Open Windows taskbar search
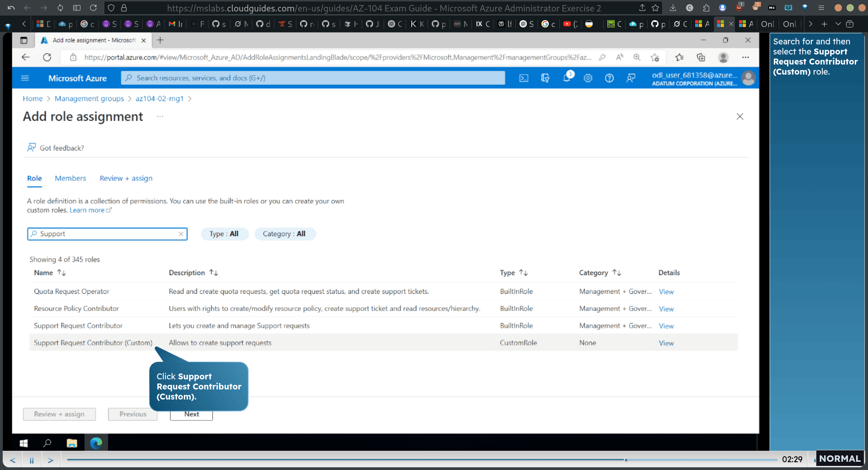 (x=47, y=443)
